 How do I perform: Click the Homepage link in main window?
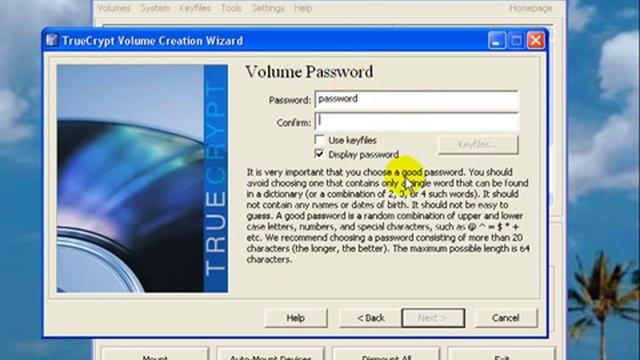[531, 8]
